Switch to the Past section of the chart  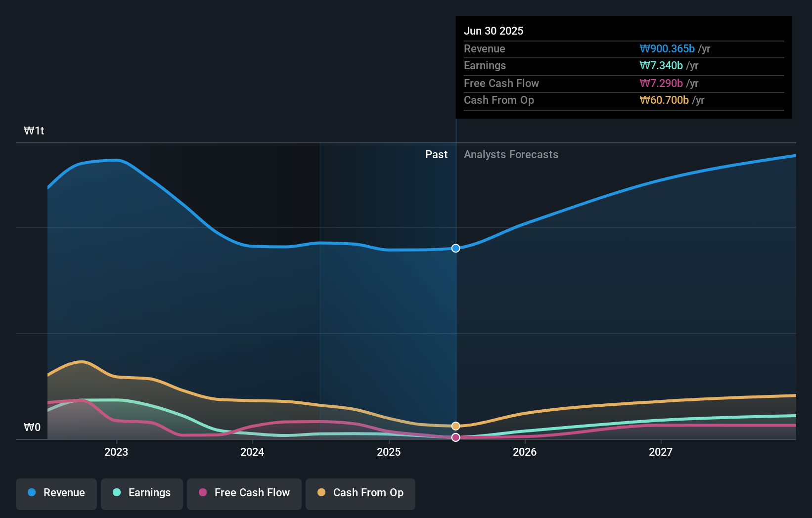pos(436,154)
